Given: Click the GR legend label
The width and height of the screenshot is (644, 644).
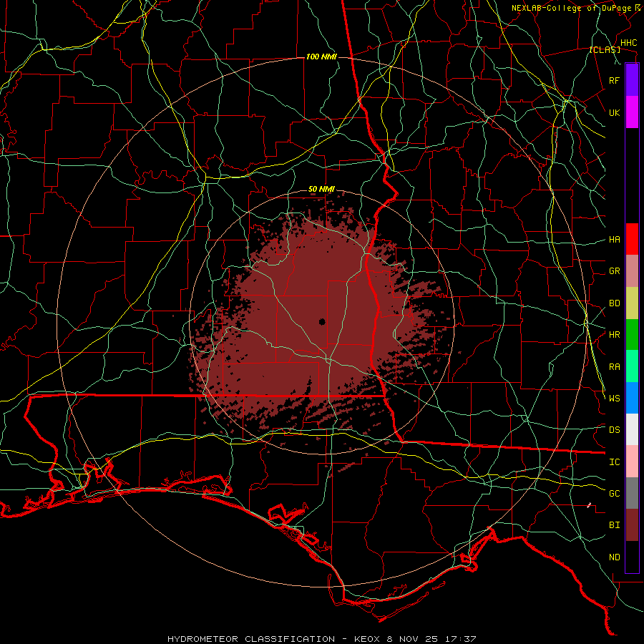Looking at the screenshot, I should [614, 271].
